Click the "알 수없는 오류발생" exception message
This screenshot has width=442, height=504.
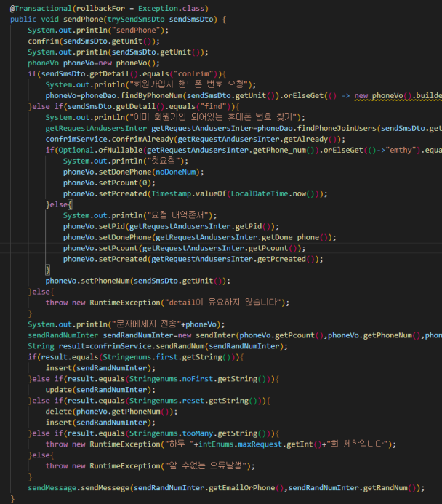click(x=205, y=465)
